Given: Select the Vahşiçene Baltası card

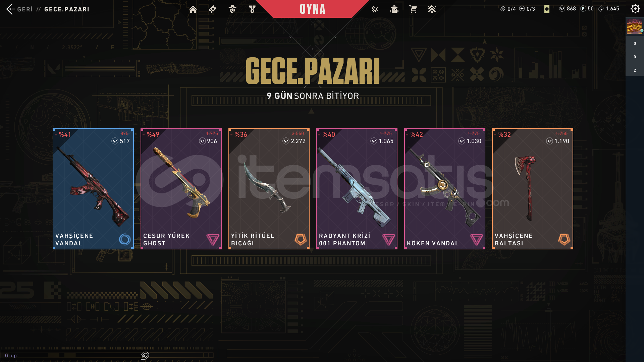Looking at the screenshot, I should pos(533,189).
